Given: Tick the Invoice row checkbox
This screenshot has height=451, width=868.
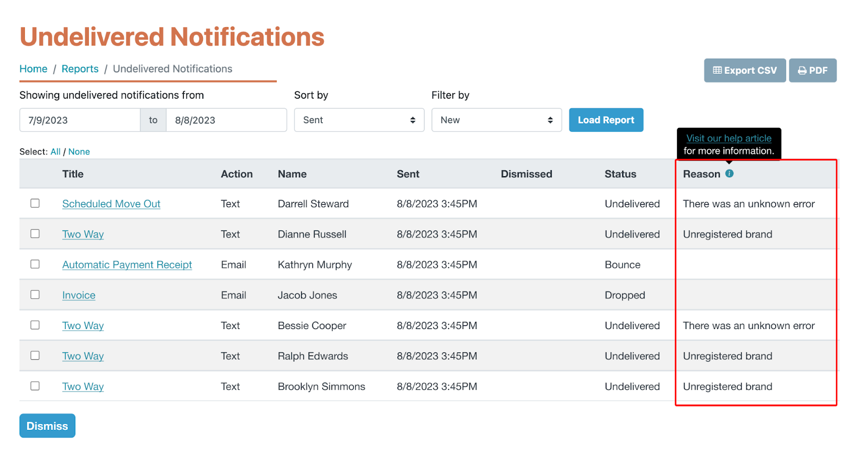Looking at the screenshot, I should (x=35, y=294).
